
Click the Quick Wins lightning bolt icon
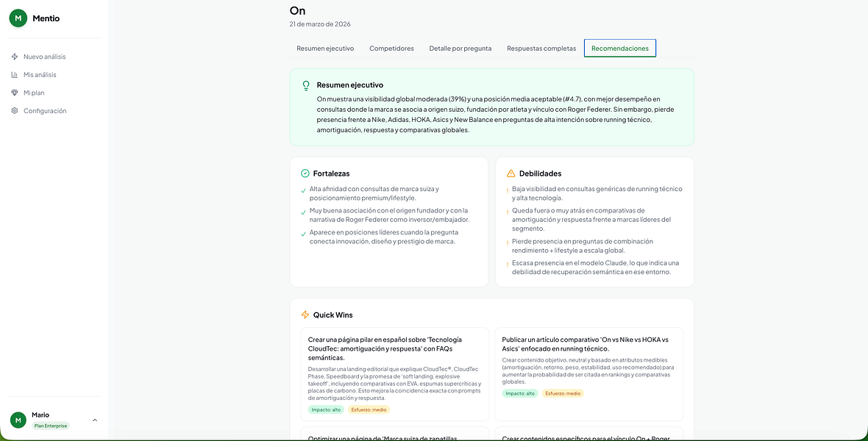pyautogui.click(x=305, y=315)
